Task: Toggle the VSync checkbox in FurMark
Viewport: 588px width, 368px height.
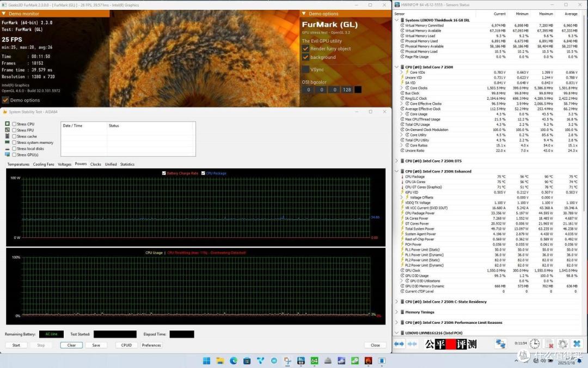Action: (x=305, y=69)
